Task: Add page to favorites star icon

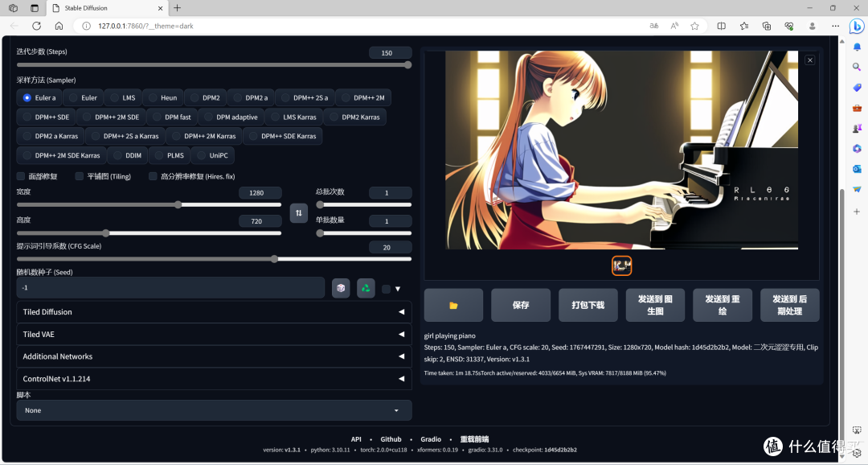Action: pos(694,26)
